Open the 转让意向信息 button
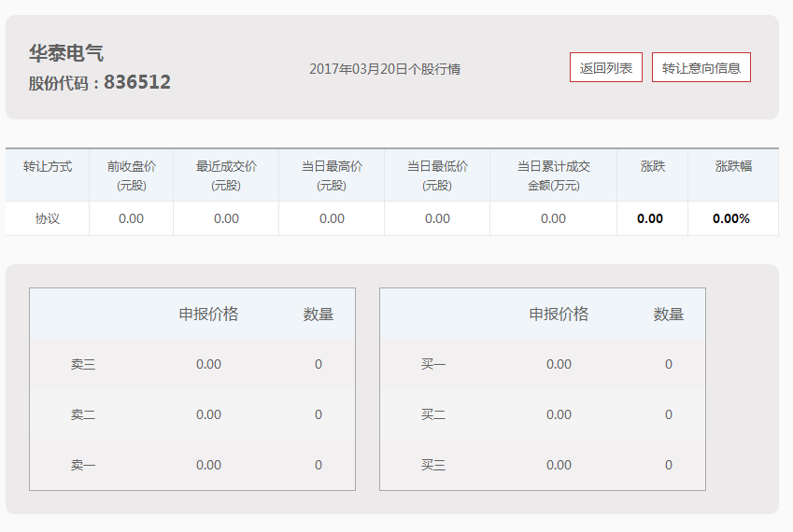This screenshot has height=532, width=793. [701, 67]
